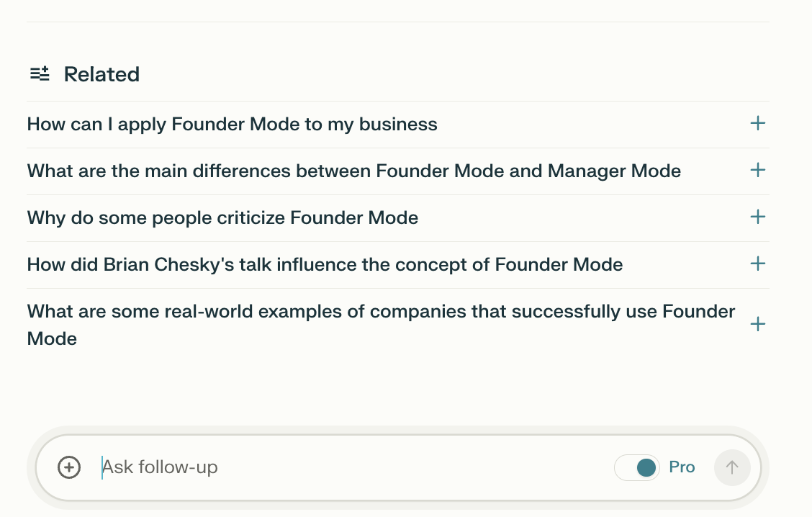Click the circled plus attach icon
Viewport: 812px width, 517px height.
click(69, 467)
